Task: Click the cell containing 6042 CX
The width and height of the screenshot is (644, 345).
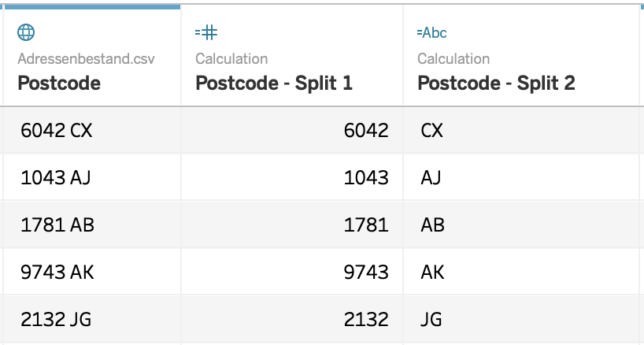Action: point(57,130)
